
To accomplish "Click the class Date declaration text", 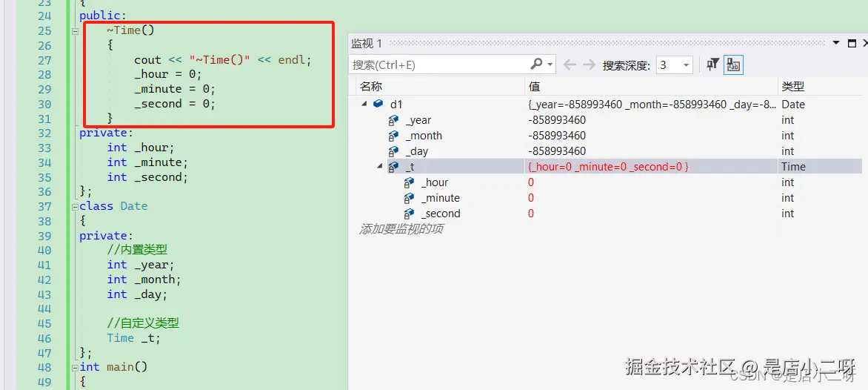I will 113,206.
